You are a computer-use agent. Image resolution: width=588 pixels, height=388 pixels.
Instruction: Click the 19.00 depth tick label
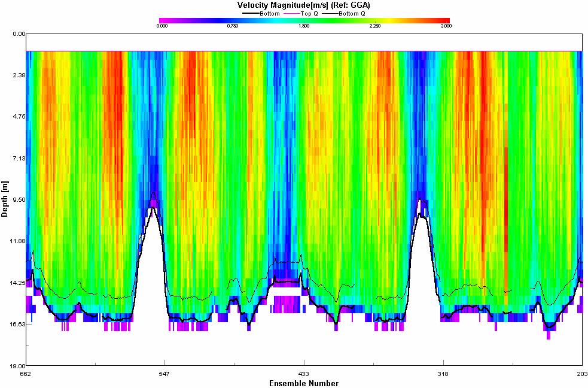coord(17,366)
